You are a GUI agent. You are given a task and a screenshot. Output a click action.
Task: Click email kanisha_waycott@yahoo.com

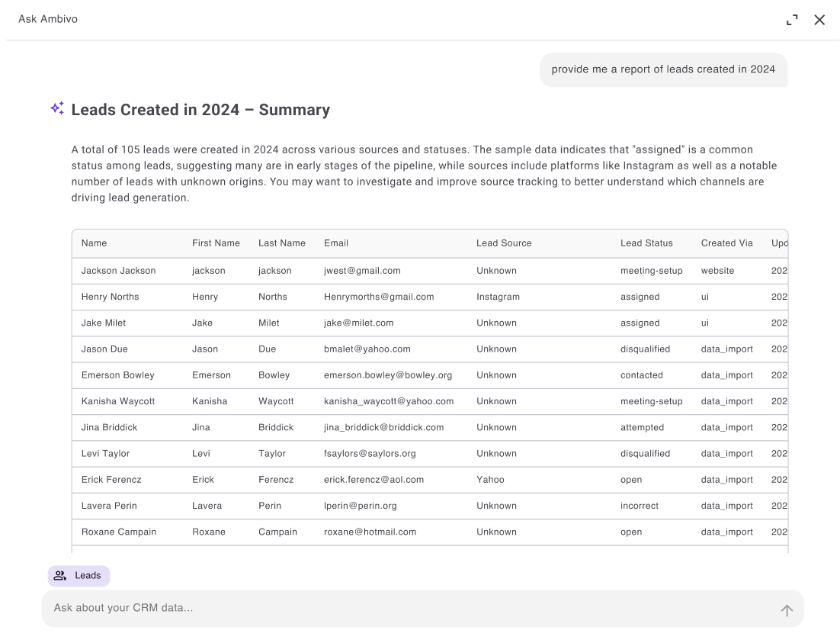coord(389,401)
